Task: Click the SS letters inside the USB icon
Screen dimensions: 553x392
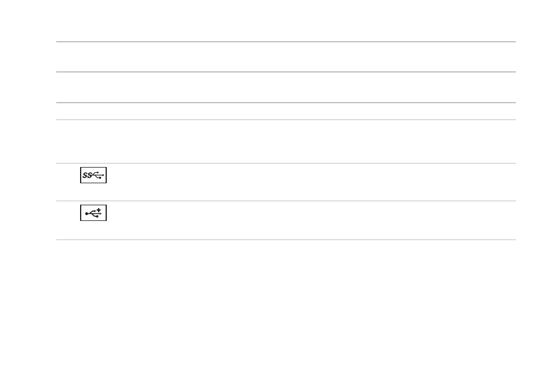Action: 87,175
